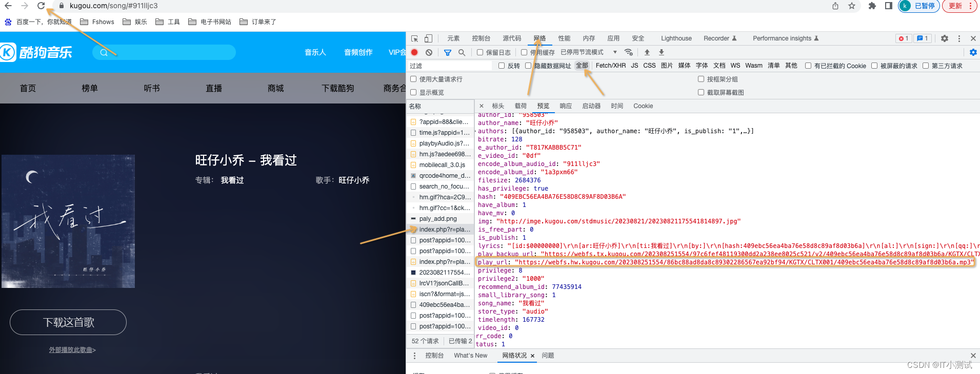Click the browser back arrow
This screenshot has height=374, width=980.
coord(8,6)
